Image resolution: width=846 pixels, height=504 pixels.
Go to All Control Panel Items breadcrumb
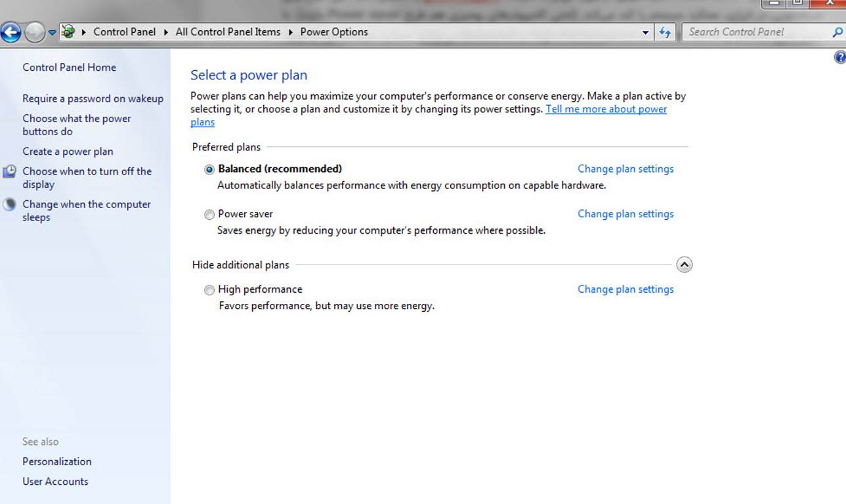228,31
